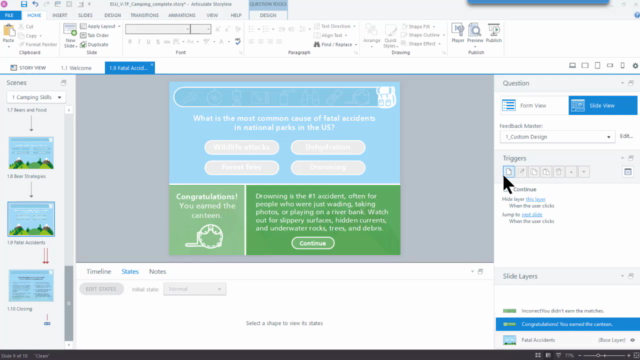This screenshot has height=360, width=640.
Task: Switch to the Timeline tab
Action: [98, 271]
